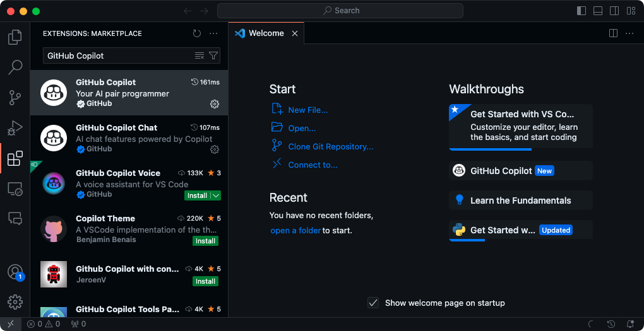Toggle the secondary side bar
The width and height of the screenshot is (644, 331).
pyautogui.click(x=614, y=11)
